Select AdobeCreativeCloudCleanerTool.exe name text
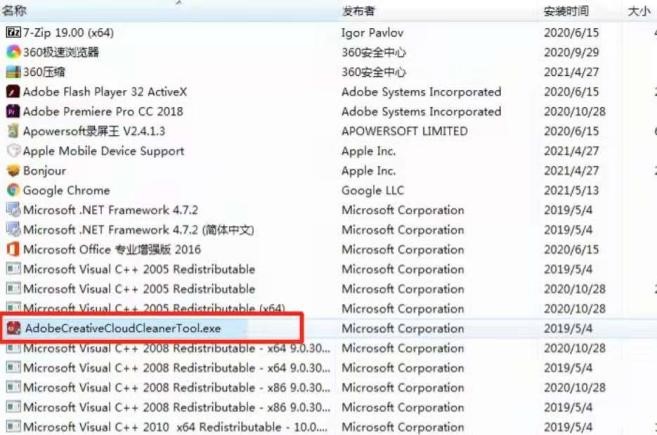657x435 pixels. click(123, 328)
